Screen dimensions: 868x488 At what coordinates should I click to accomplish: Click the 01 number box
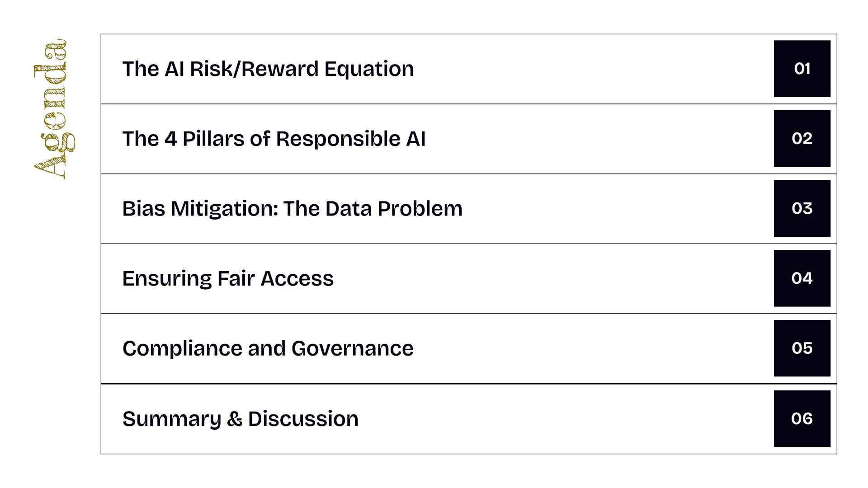pyautogui.click(x=802, y=69)
